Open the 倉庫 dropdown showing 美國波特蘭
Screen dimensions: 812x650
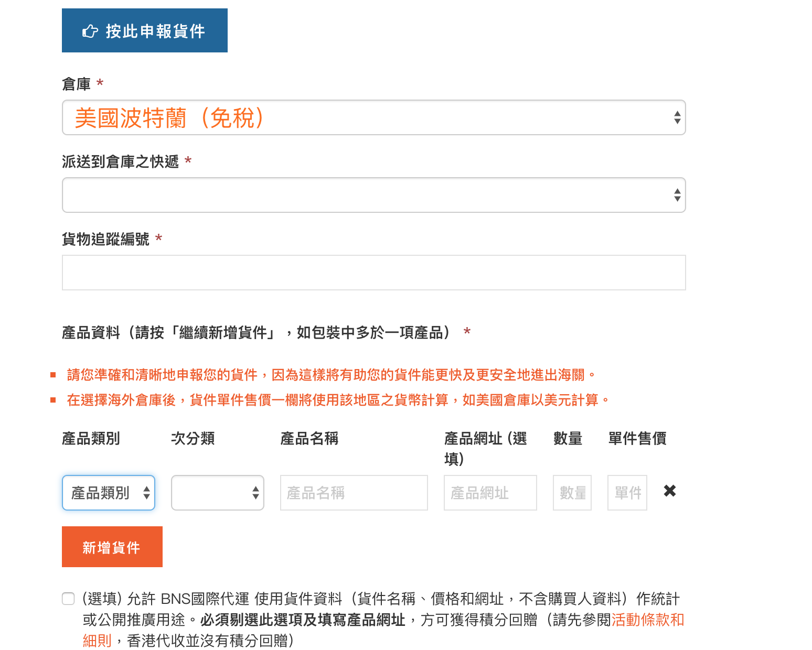373,117
